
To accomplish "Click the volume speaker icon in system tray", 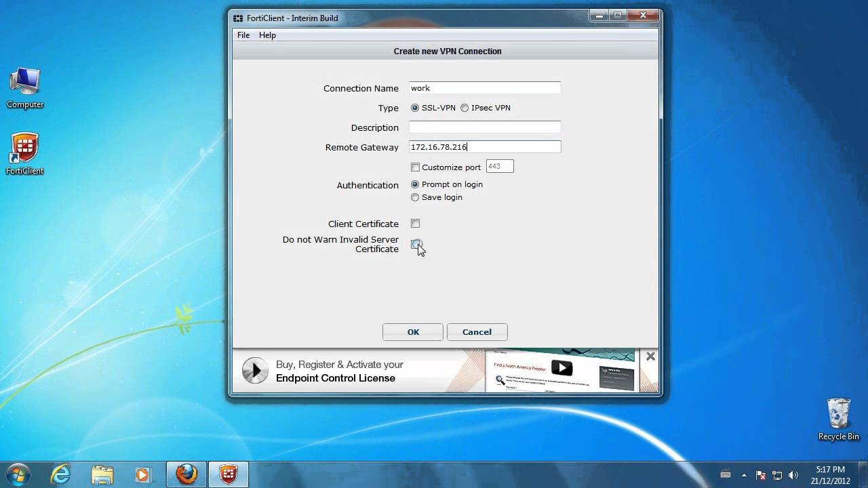I will (793, 475).
